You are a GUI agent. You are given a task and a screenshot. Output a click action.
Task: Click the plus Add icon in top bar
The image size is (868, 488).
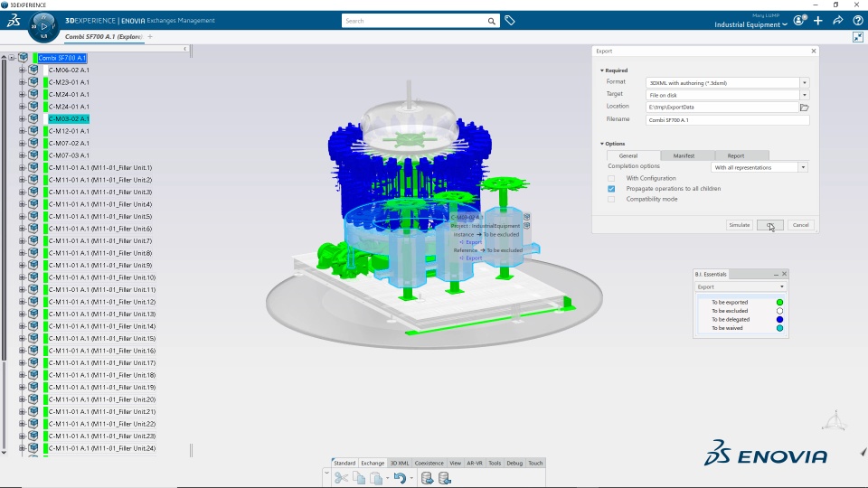tap(818, 21)
